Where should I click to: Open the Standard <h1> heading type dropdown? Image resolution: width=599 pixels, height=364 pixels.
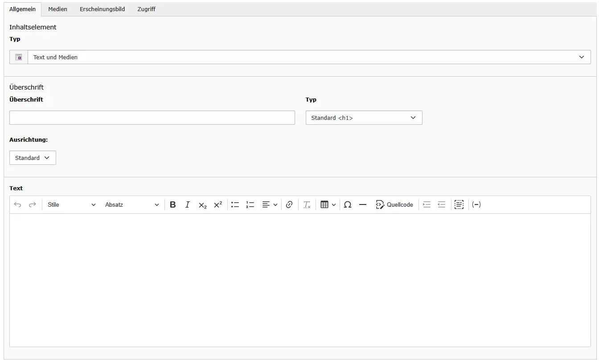(364, 118)
